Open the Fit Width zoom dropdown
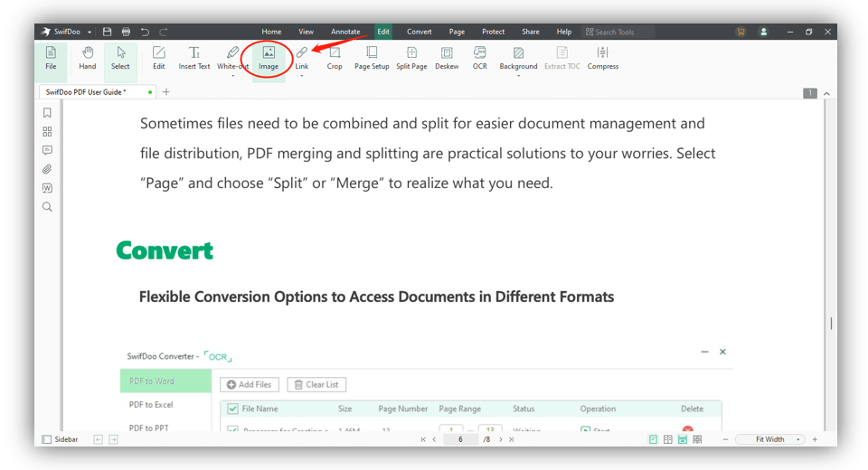The height and width of the screenshot is (470, 868). 798,439
